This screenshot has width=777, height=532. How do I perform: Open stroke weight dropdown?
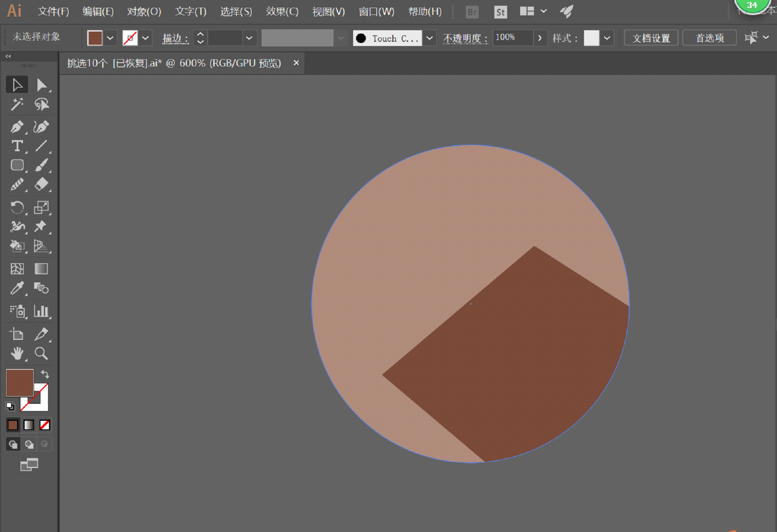(249, 38)
